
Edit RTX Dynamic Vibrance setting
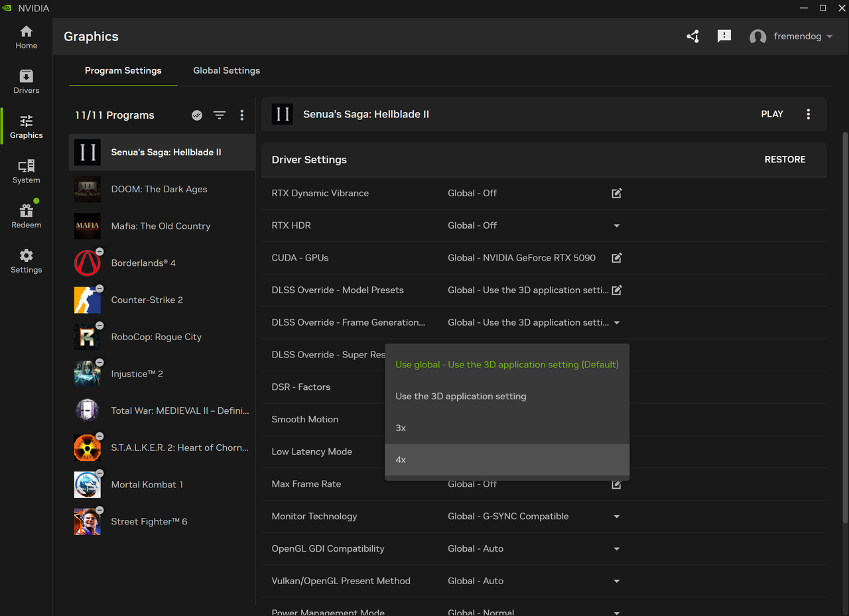click(x=617, y=193)
